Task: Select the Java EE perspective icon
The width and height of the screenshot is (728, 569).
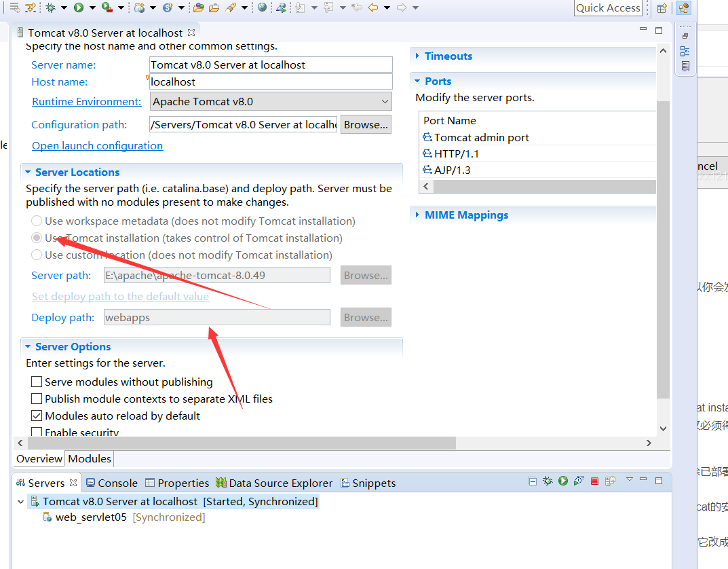Action: click(x=683, y=8)
